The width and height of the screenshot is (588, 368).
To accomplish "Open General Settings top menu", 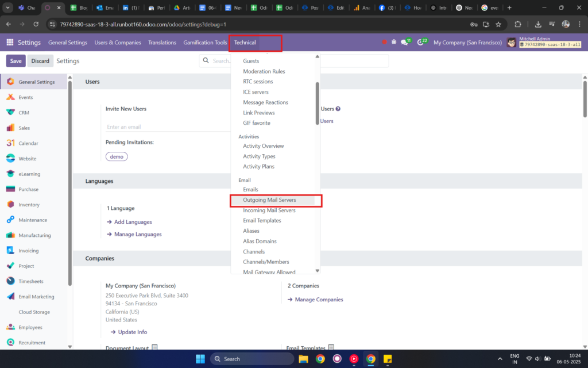I will (68, 43).
